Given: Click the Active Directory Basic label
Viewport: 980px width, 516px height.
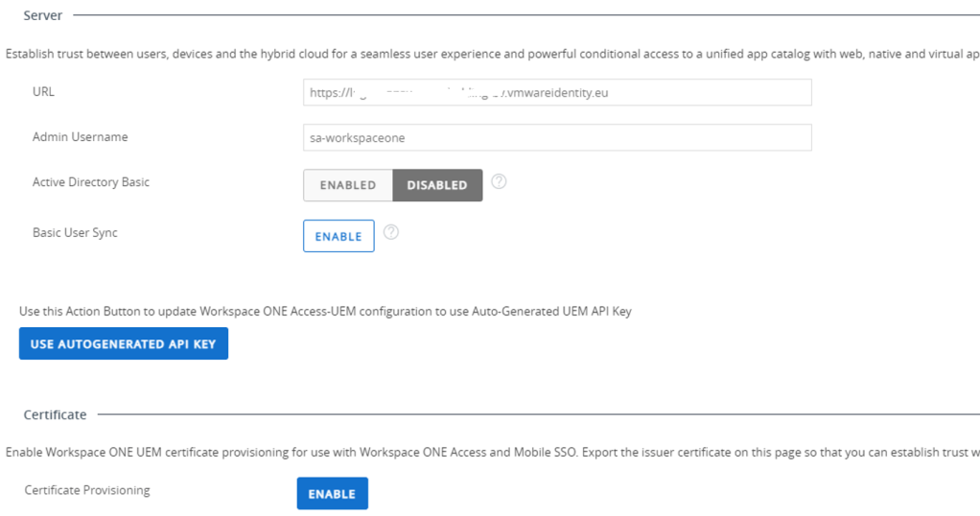Looking at the screenshot, I should coord(91,182).
